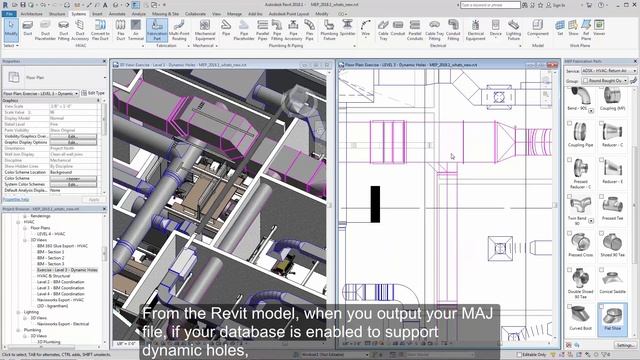Check the Double Shoed 90 Tee checkbox
This screenshot has width=640, height=360.
click(569, 270)
